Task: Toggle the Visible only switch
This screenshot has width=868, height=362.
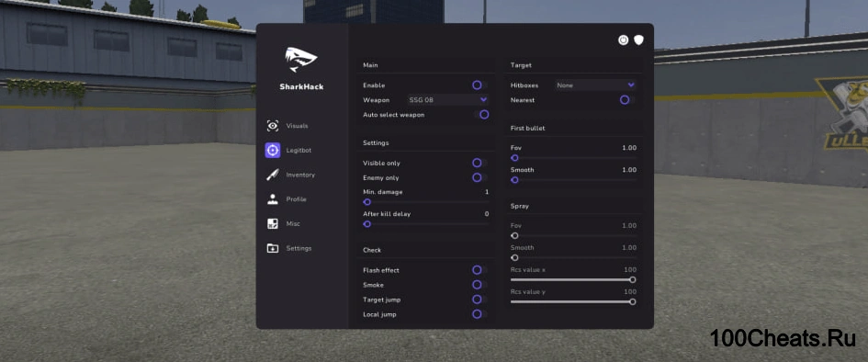Action: tap(479, 163)
